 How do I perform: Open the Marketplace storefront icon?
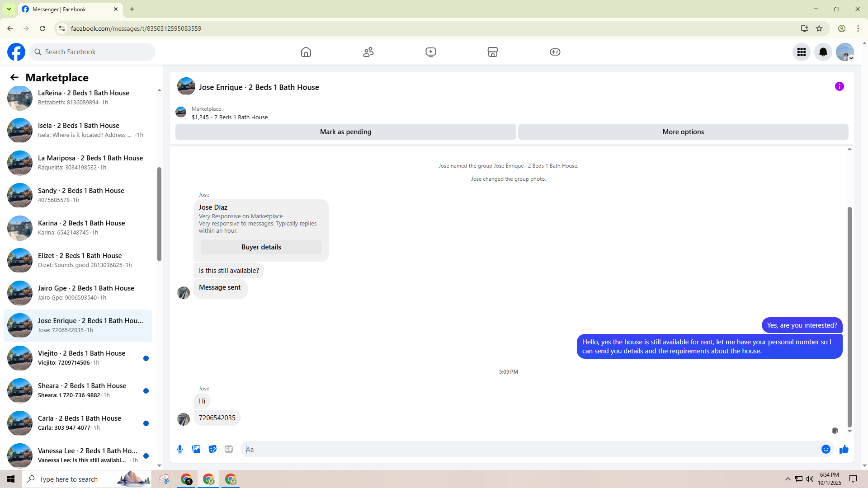(493, 52)
